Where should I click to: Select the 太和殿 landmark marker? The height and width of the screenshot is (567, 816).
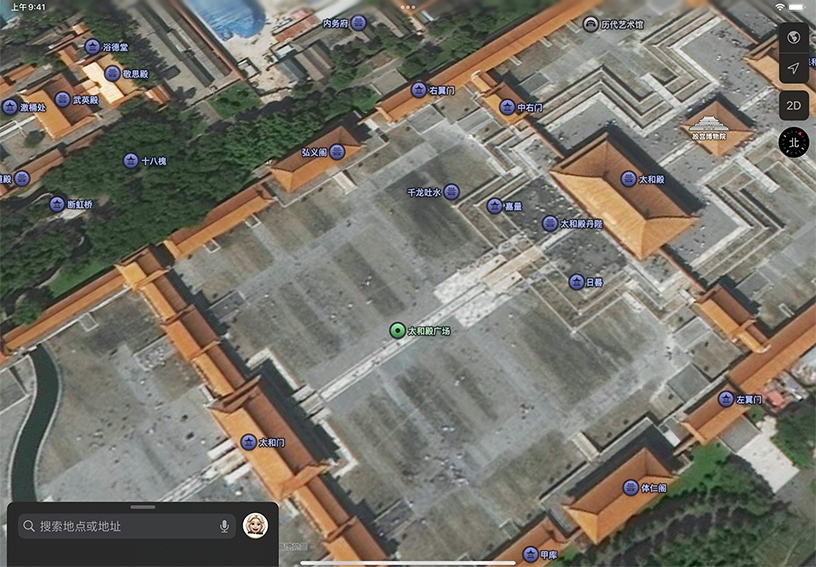(629, 180)
